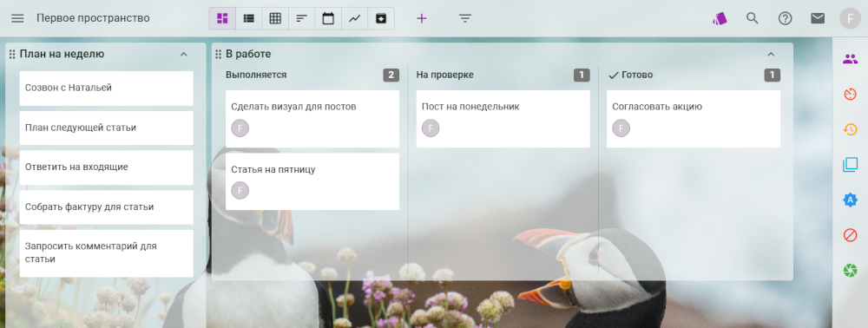Image resolution: width=868 pixels, height=328 pixels.
Task: Click the На проверке card count badge
Action: click(x=582, y=75)
